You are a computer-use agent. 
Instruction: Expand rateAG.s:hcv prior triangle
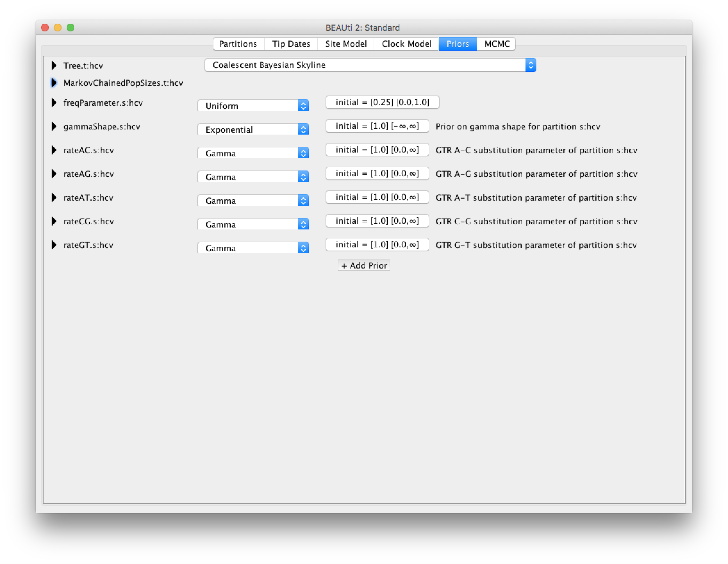54,174
